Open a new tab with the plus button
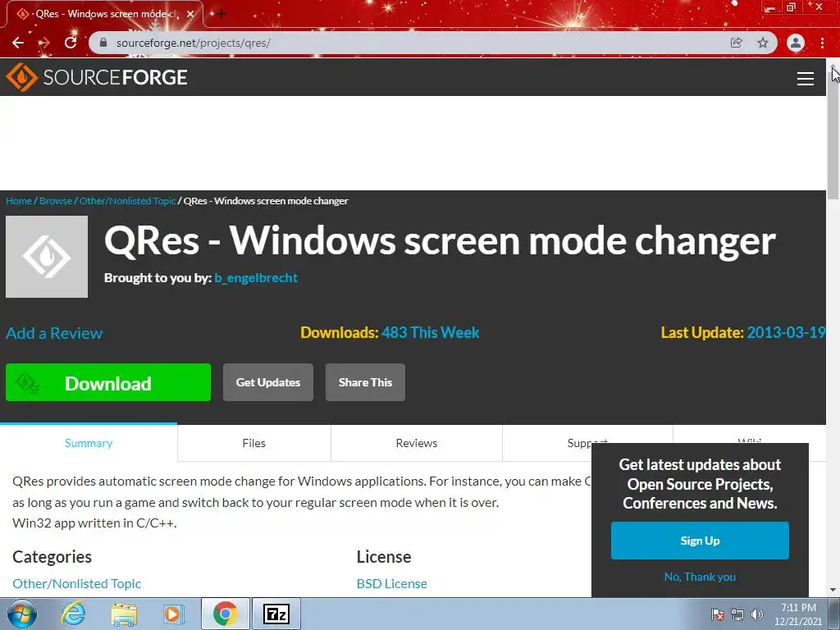Screen dimensions: 840x630 (221, 14)
